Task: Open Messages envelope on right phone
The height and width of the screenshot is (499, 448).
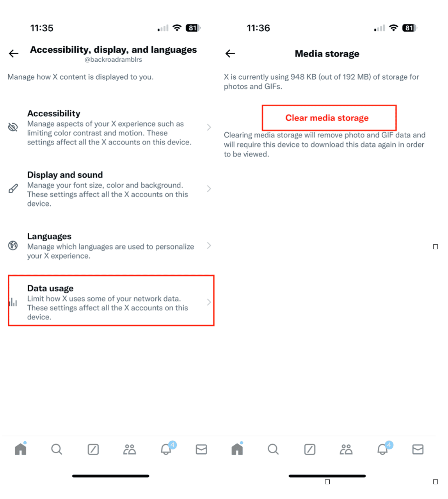Action: 418,449
